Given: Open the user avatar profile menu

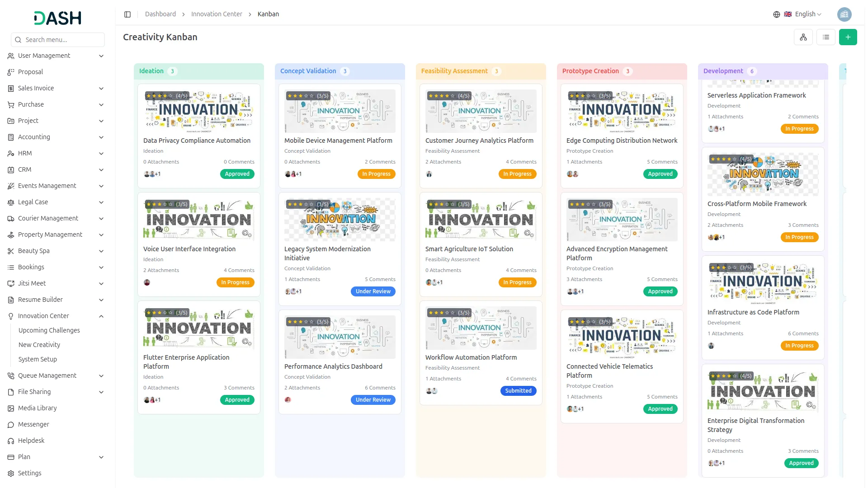Looking at the screenshot, I should coord(844,14).
